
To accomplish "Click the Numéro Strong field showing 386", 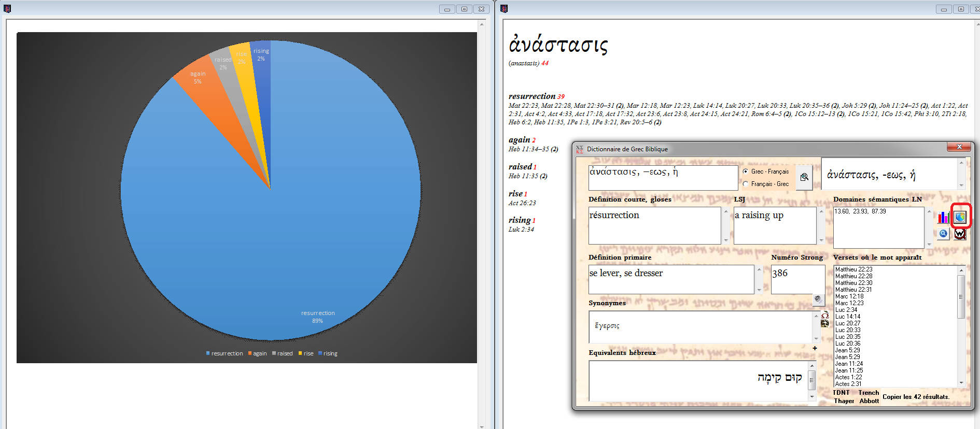I will [797, 279].
